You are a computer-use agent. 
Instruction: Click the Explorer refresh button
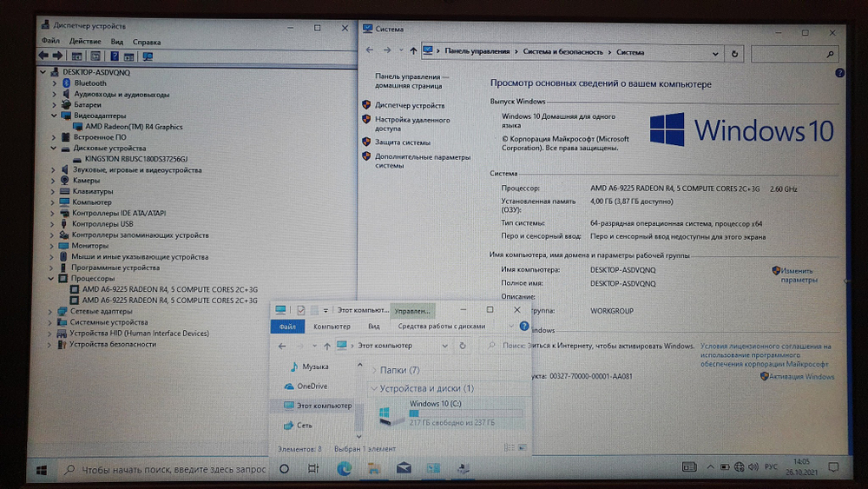(x=463, y=346)
